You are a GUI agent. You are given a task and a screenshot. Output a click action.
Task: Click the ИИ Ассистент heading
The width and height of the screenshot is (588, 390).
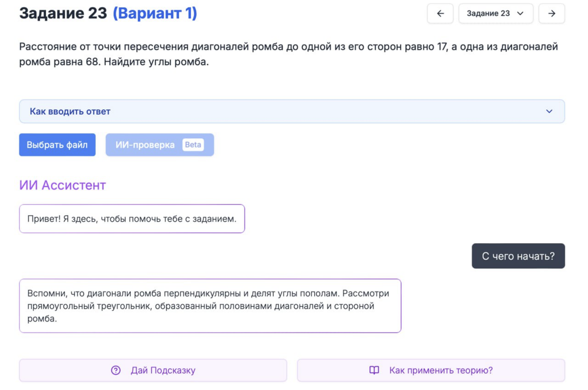pos(62,185)
